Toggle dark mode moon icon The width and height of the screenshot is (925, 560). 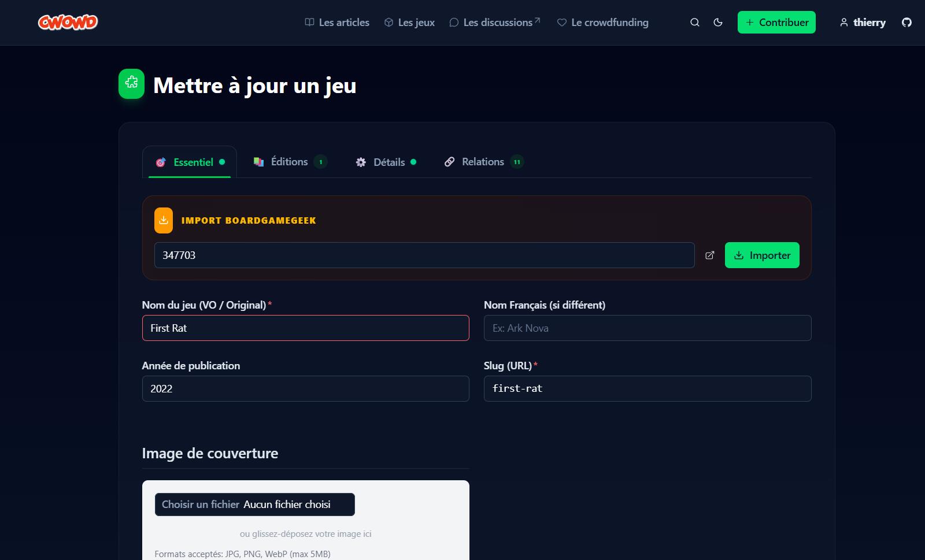pos(718,23)
